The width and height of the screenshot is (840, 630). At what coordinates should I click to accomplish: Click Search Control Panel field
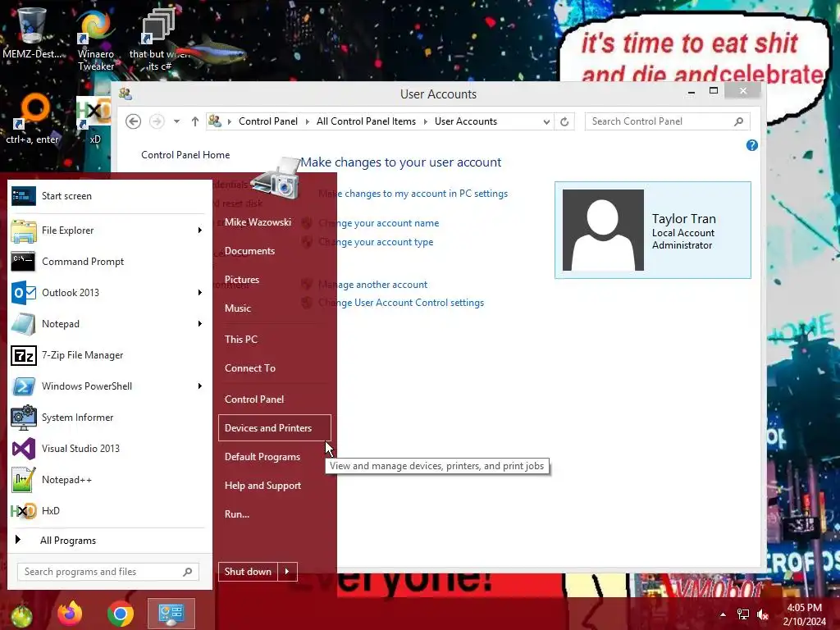[667, 121]
